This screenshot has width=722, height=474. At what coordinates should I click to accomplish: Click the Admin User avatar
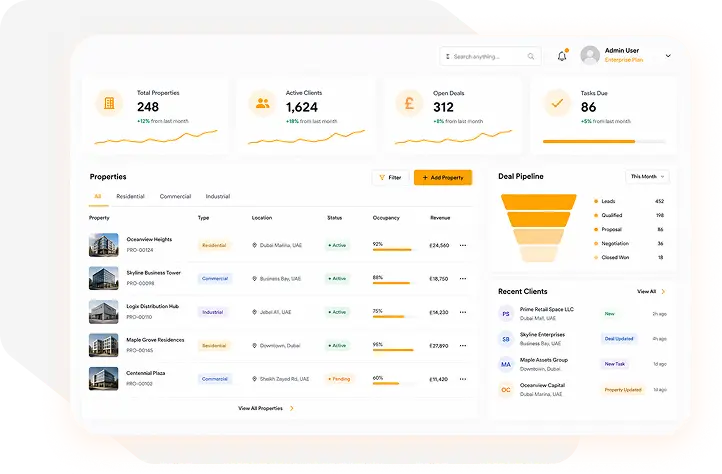tap(590, 55)
